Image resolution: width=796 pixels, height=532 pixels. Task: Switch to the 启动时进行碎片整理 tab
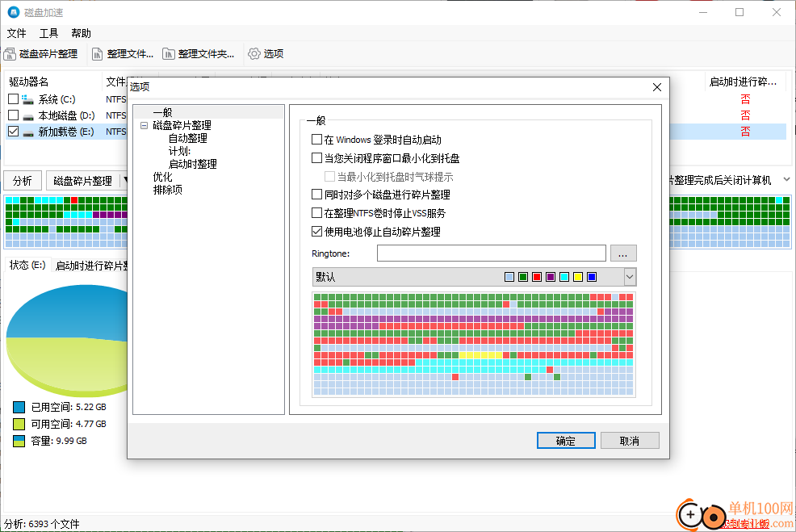pos(90,266)
